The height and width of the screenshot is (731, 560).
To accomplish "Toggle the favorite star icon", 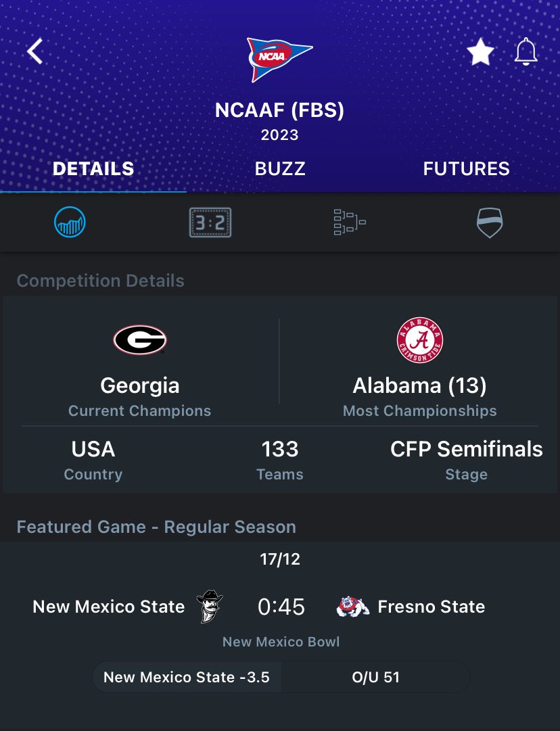I will coord(480,52).
